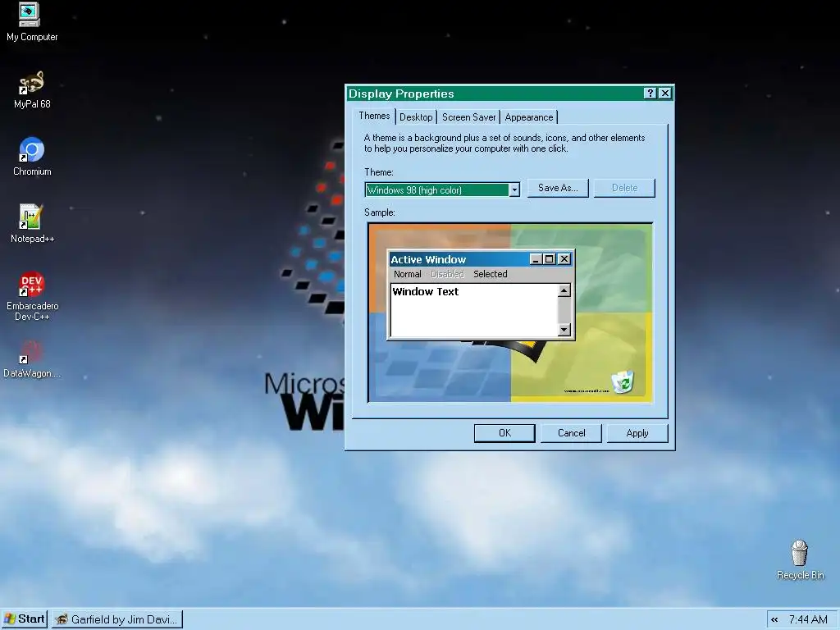Switch to the Desktop tab
Viewport: 840px width, 630px height.
[416, 117]
